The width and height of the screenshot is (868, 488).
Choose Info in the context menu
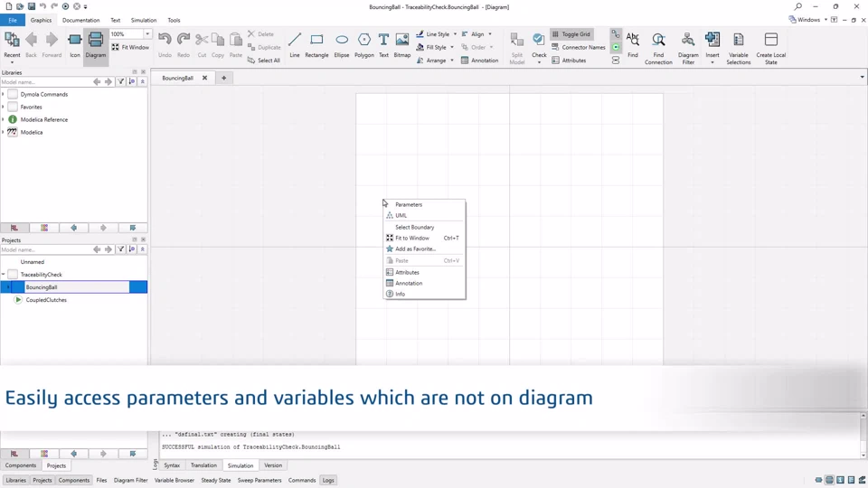(x=424, y=294)
